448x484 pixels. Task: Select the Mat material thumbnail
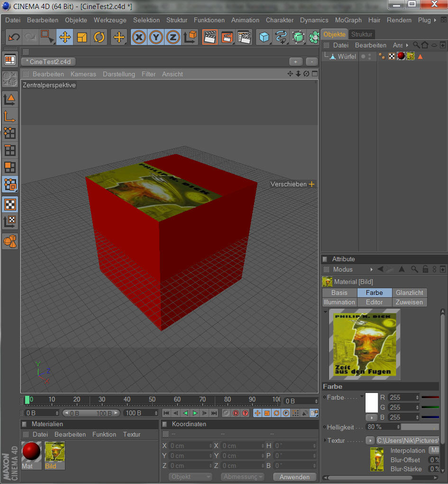click(x=31, y=455)
